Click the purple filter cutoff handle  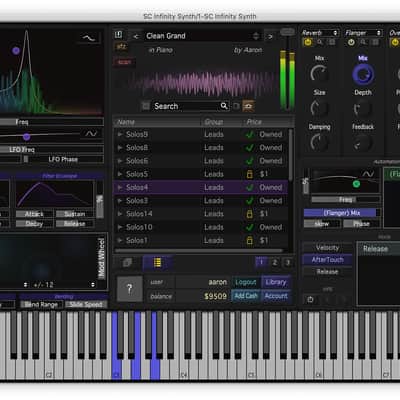(16, 51)
